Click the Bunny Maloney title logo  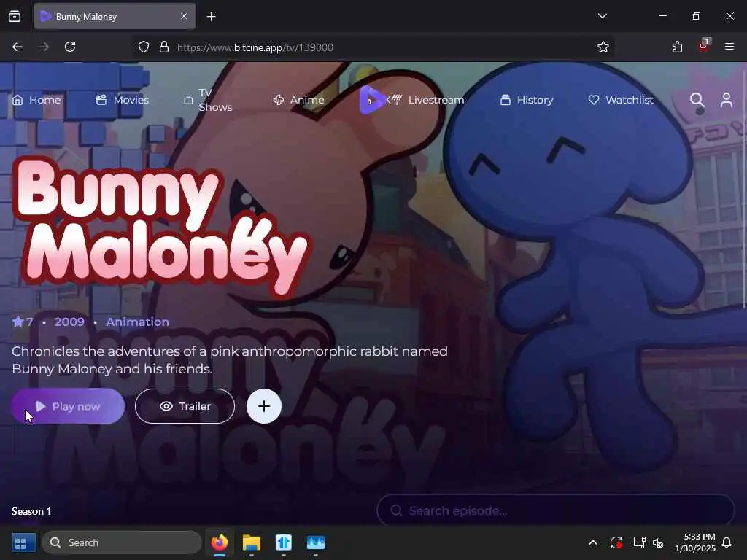[162, 227]
